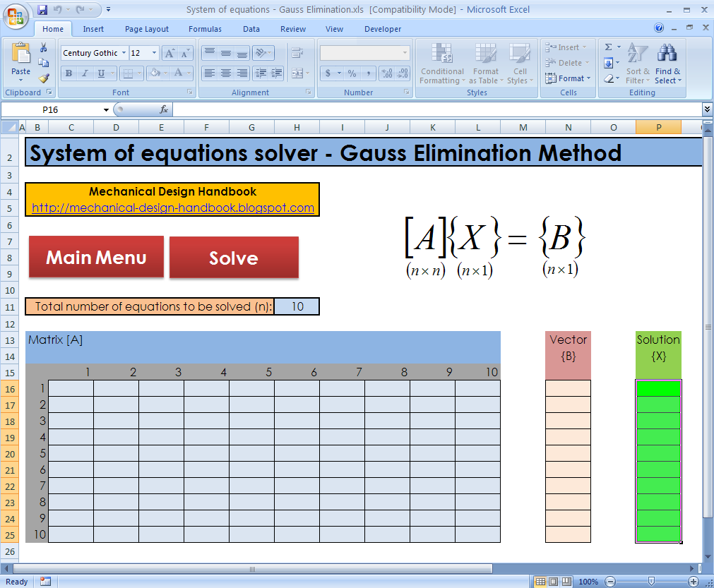Click the Format as Table icon
Screen dimensions: 714x588
[x=486, y=64]
